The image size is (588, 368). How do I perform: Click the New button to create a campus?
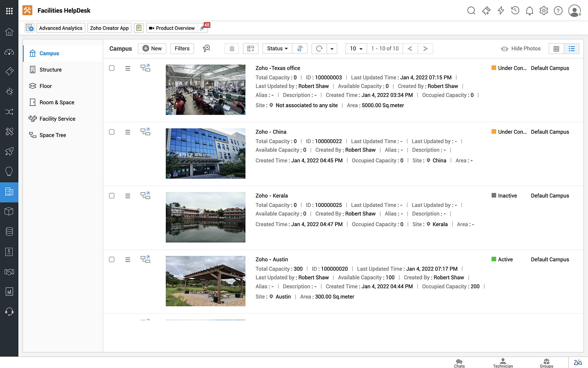[152, 48]
